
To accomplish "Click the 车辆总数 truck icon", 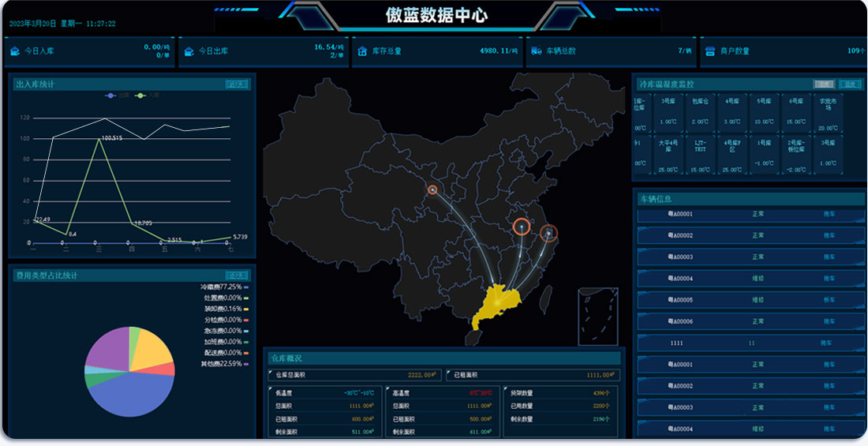I will [x=537, y=51].
